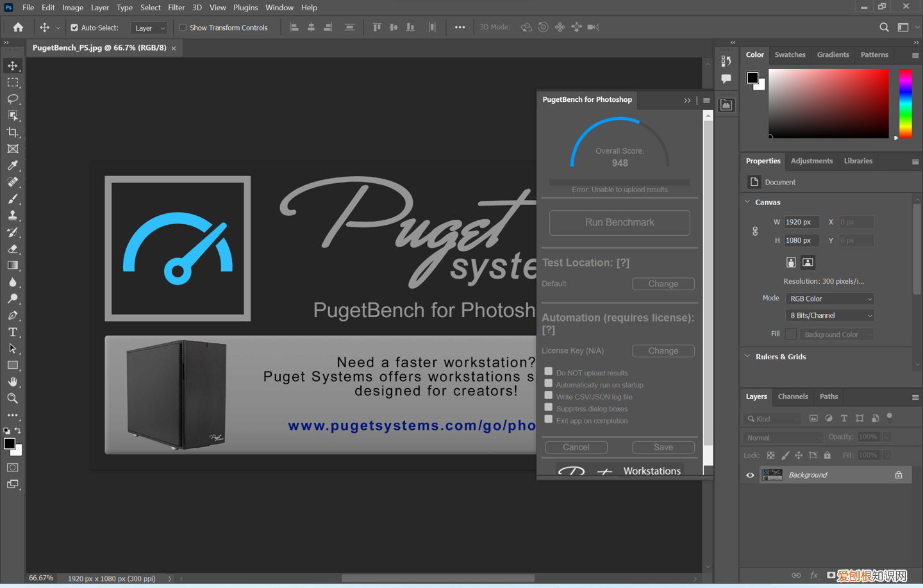Hide the Background layer with eye icon

pyautogui.click(x=750, y=475)
